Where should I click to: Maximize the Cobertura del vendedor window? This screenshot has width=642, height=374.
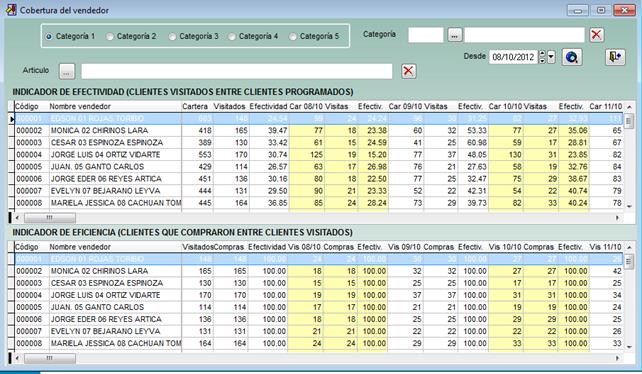click(601, 10)
